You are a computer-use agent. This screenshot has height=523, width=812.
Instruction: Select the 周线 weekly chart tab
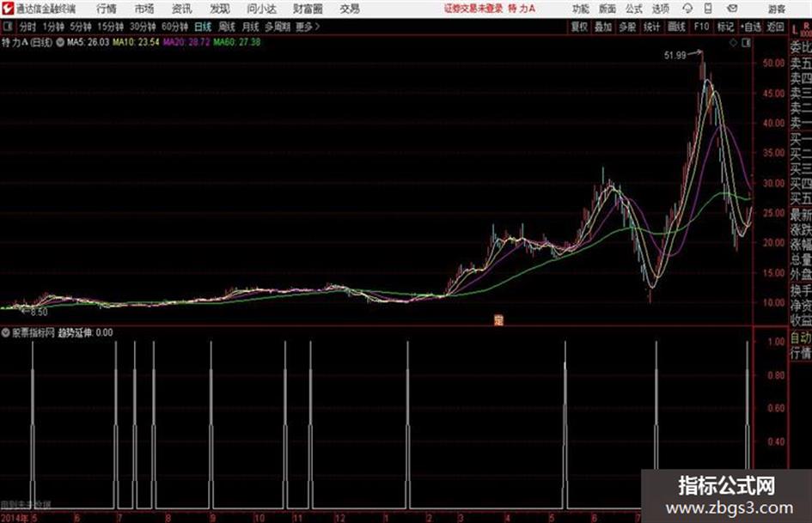pyautogui.click(x=227, y=27)
